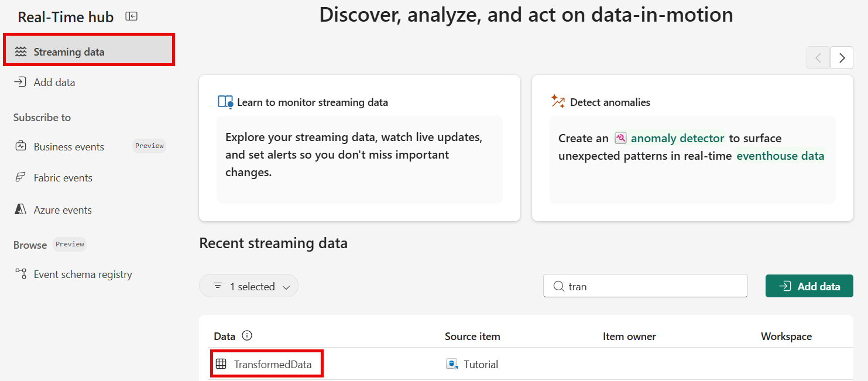Open Business events in sidebar
This screenshot has width=868, height=381.
point(68,146)
